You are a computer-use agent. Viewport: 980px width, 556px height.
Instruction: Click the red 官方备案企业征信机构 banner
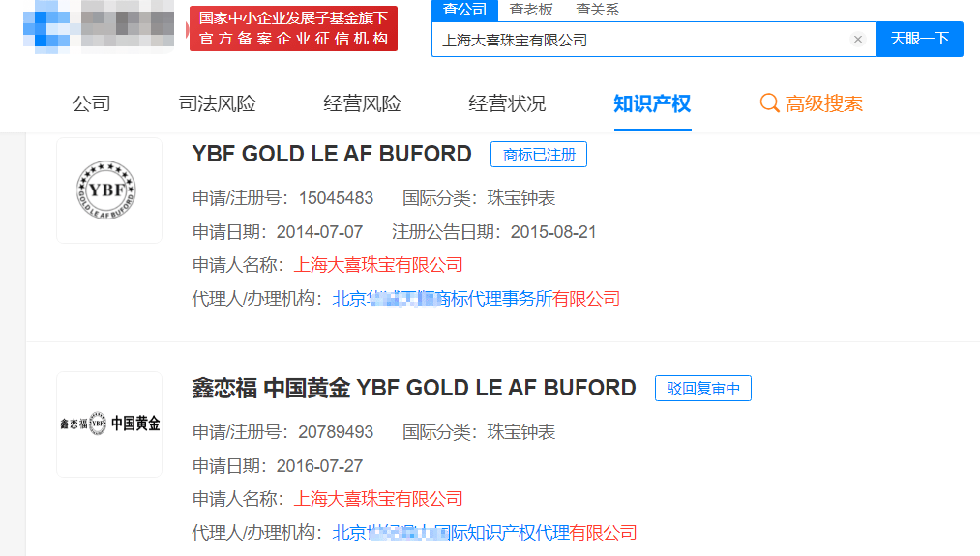tap(293, 29)
